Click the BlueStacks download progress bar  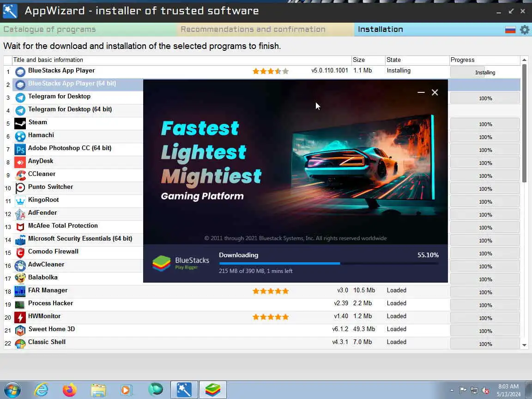(329, 263)
